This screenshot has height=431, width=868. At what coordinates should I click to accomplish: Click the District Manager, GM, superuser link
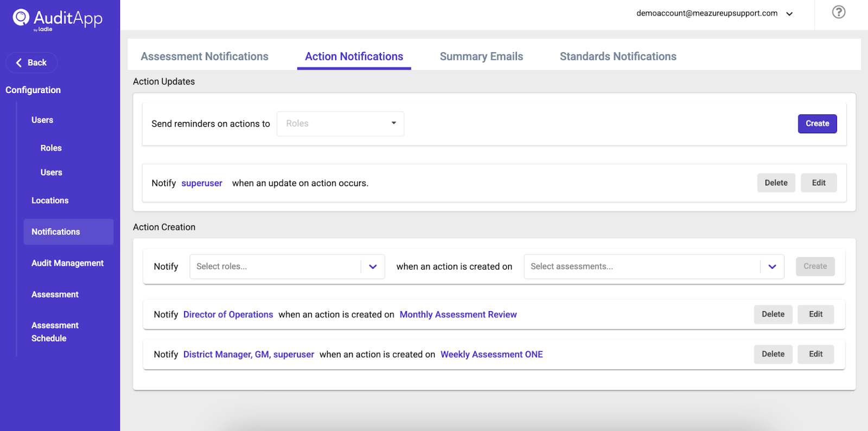(248, 355)
